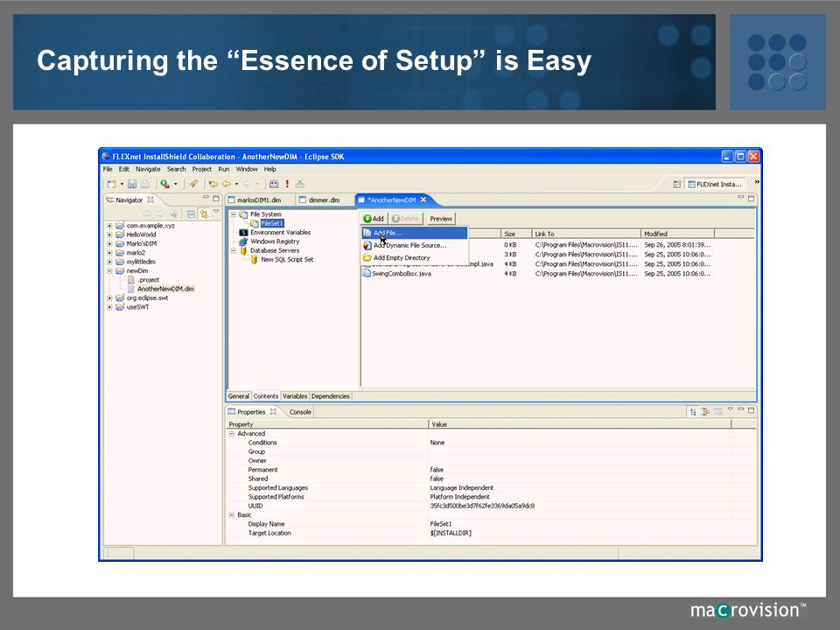Click the Print icon in main toolbar

click(x=144, y=184)
